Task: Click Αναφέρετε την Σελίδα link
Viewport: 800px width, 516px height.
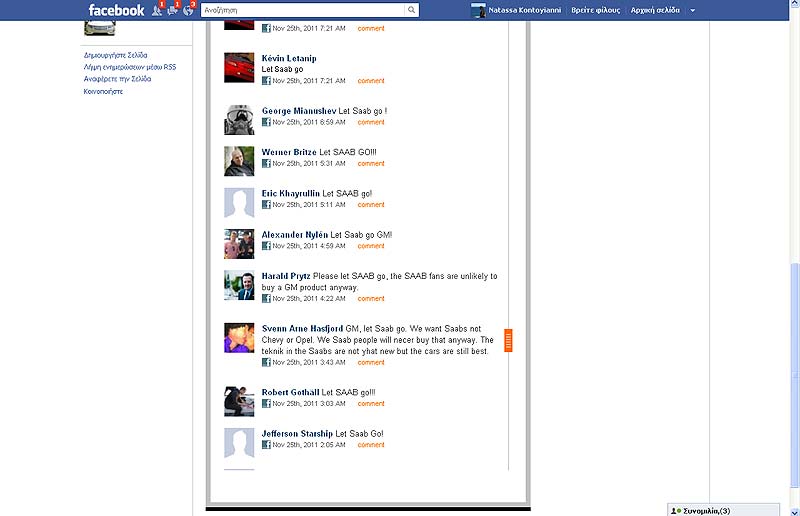Action: pyautogui.click(x=118, y=79)
